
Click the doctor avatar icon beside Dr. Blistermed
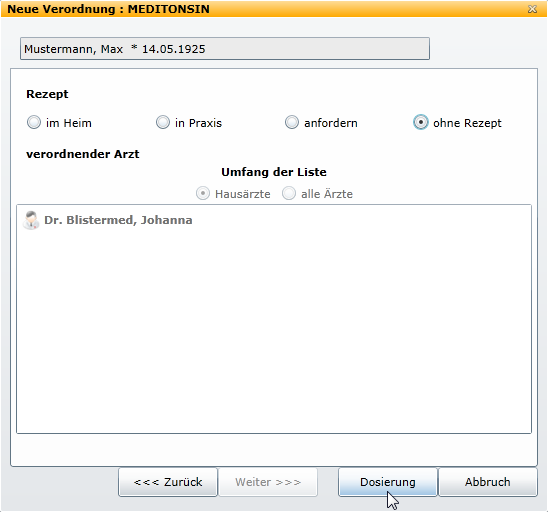tap(31, 220)
